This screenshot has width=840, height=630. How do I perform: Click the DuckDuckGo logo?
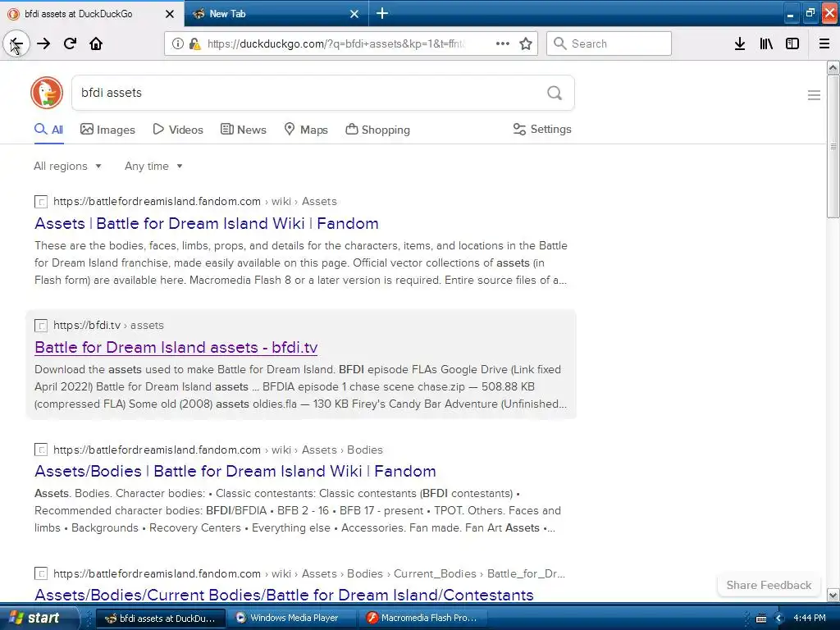point(47,93)
